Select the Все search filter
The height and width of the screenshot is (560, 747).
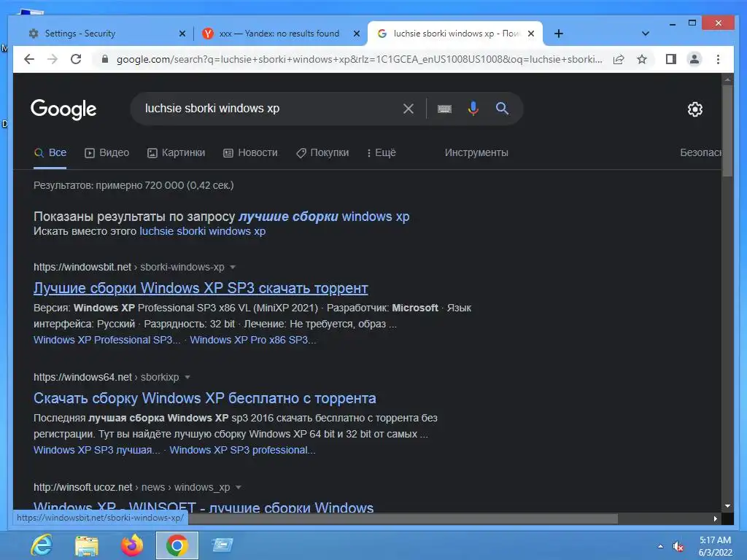point(50,153)
